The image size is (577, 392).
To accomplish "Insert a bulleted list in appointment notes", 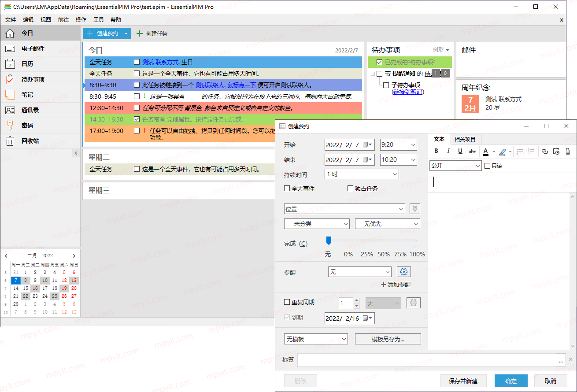I will click(x=520, y=151).
